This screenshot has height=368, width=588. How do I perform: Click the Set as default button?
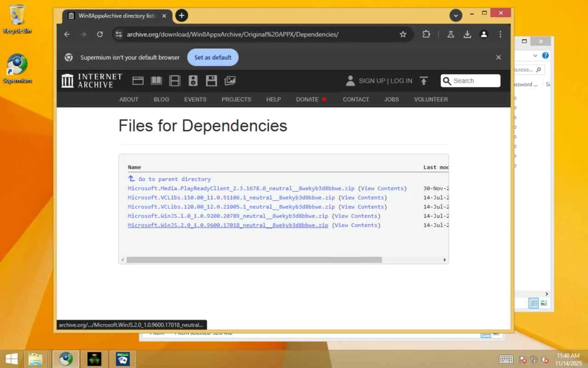point(213,57)
